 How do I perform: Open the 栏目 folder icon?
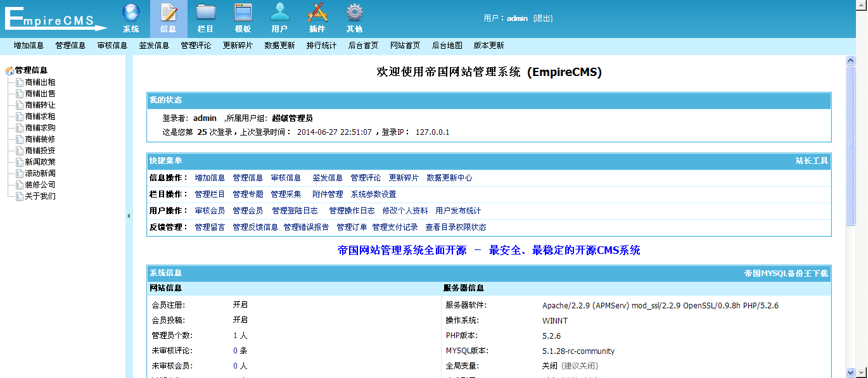tap(205, 13)
